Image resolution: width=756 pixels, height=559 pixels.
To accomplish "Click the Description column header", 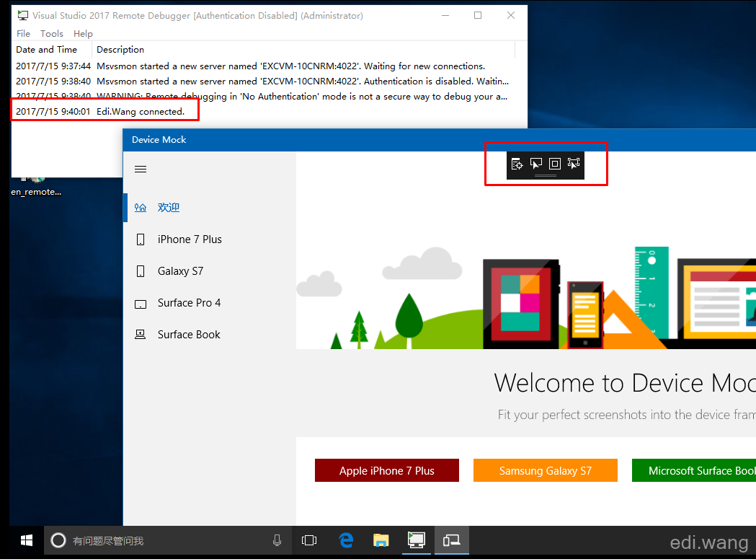I will [303, 50].
